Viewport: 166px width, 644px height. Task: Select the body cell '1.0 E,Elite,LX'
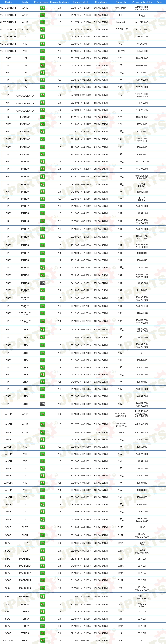click(121, 29)
